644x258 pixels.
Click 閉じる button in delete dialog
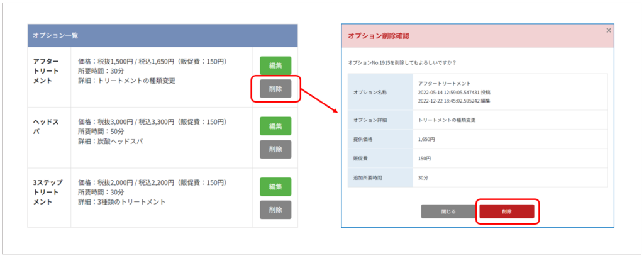(448, 211)
